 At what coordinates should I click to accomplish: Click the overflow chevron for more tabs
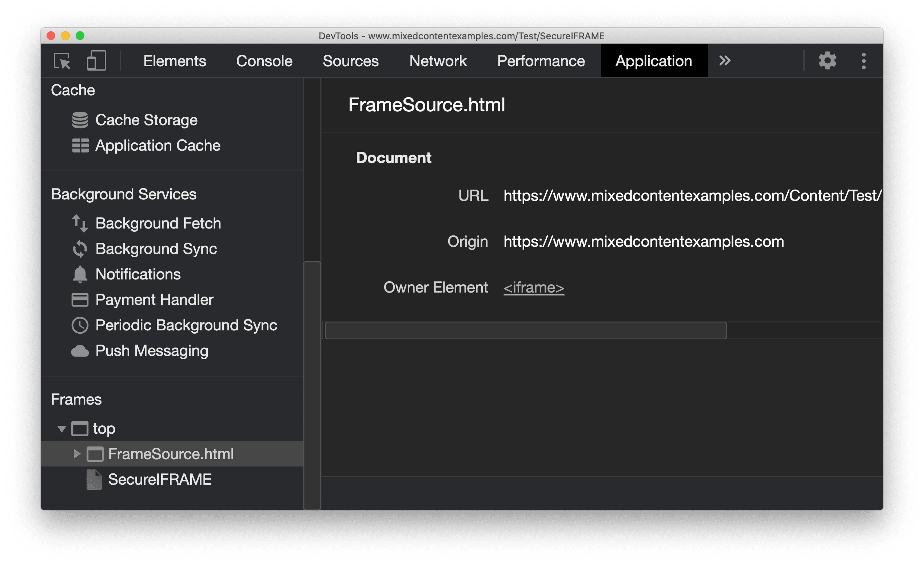(725, 60)
